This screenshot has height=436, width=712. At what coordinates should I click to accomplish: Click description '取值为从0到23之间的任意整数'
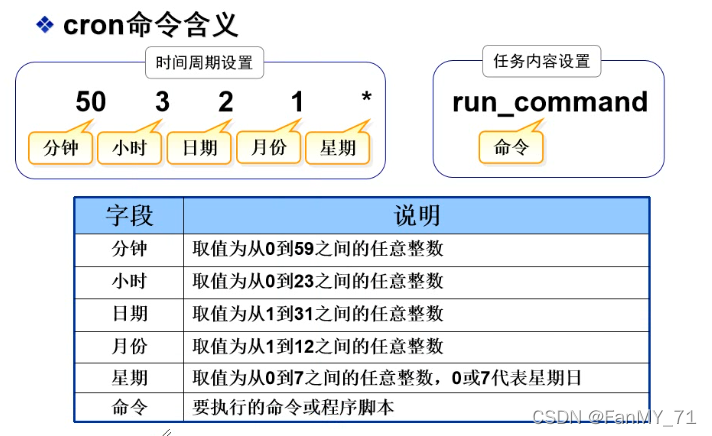(317, 282)
